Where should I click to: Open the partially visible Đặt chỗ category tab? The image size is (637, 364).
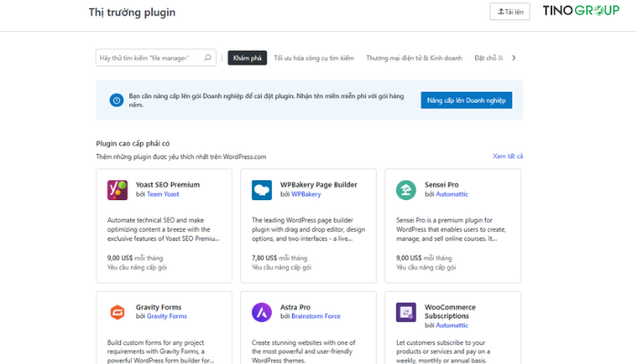tap(489, 58)
